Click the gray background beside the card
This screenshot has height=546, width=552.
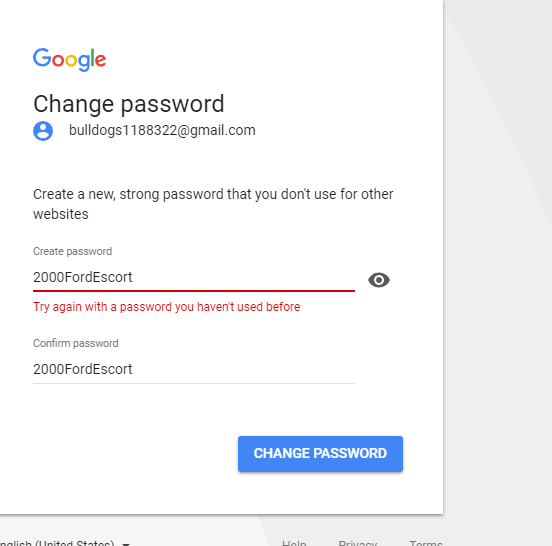[496, 246]
